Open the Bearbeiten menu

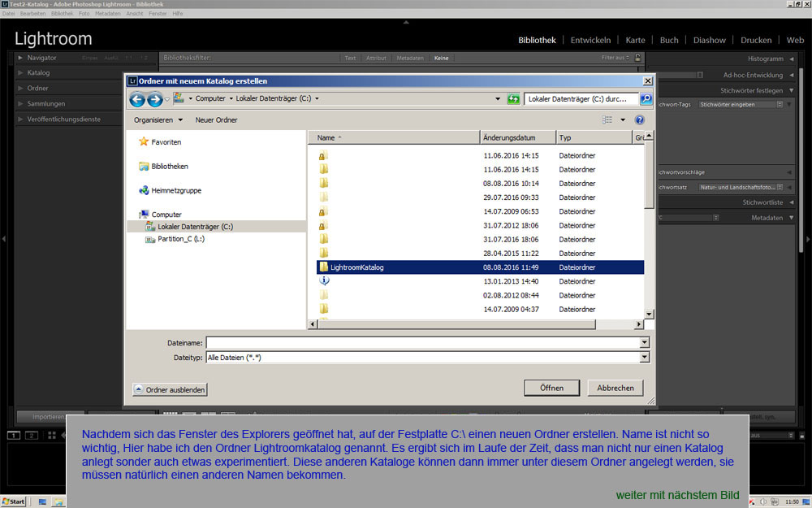tap(32, 14)
